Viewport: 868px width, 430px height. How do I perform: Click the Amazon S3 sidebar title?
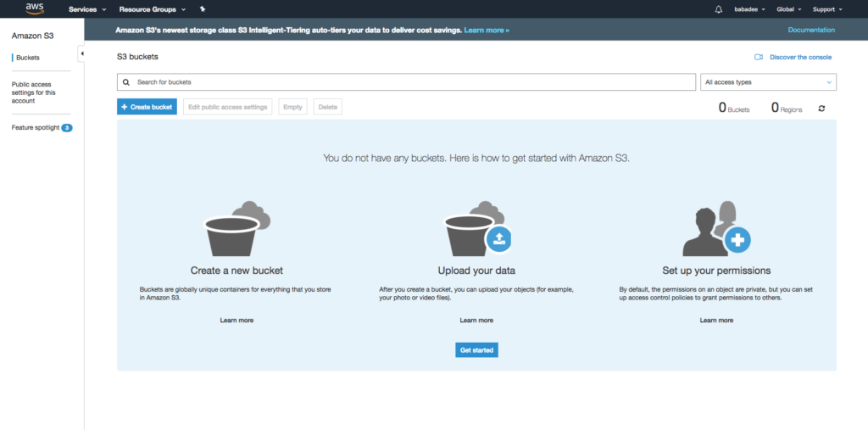[33, 36]
